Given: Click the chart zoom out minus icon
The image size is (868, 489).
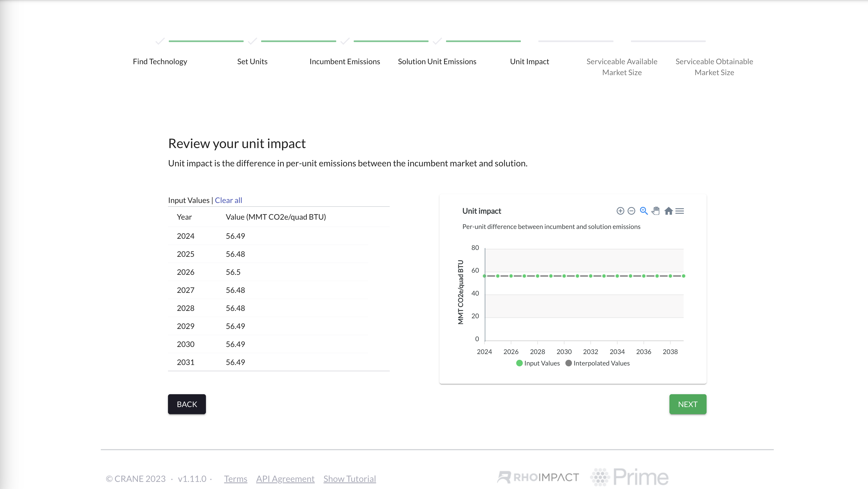Looking at the screenshot, I should [x=631, y=211].
